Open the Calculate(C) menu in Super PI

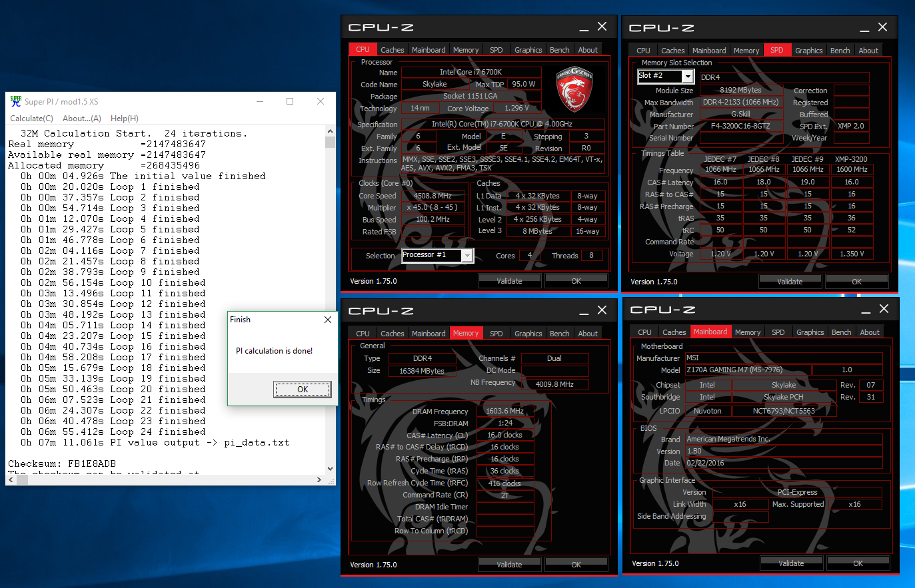pos(31,119)
